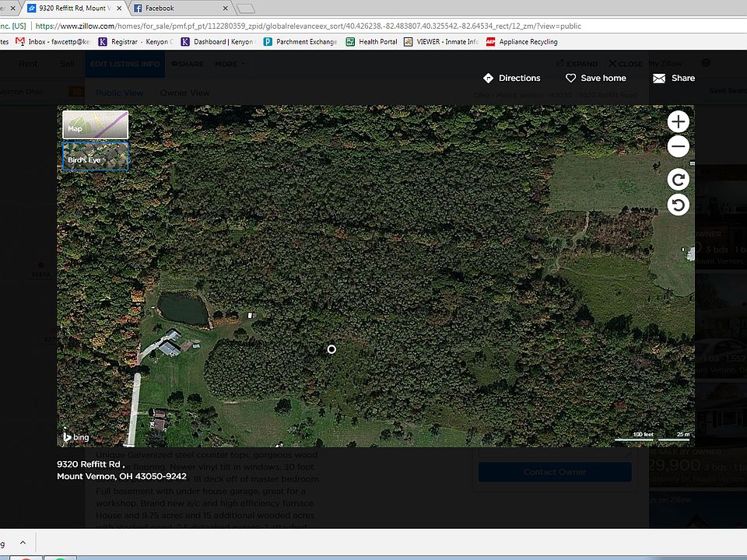Expand the downloads bar chevron
The width and height of the screenshot is (747, 560).
click(23, 543)
